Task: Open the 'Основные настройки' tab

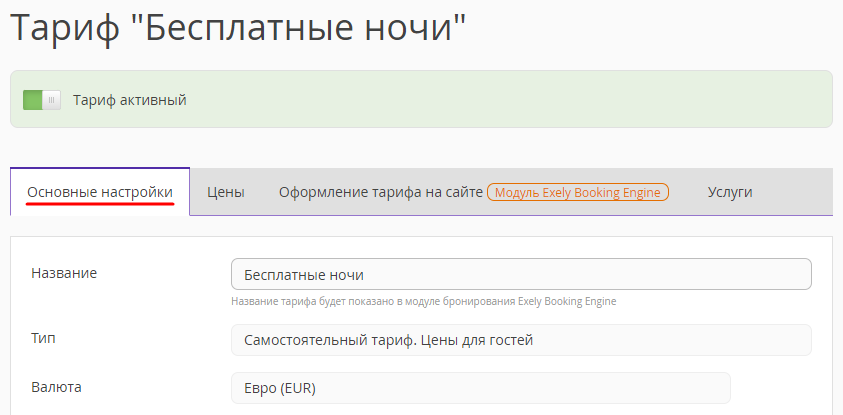Action: [x=100, y=192]
